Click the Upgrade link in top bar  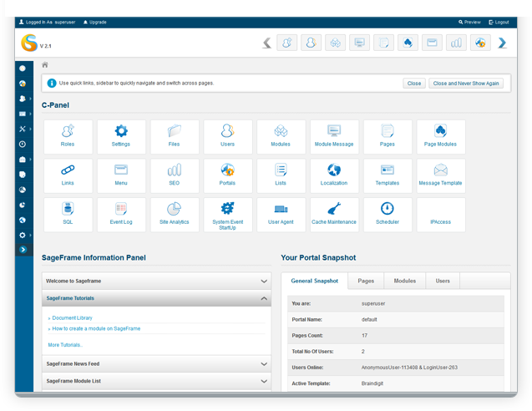pyautogui.click(x=95, y=22)
